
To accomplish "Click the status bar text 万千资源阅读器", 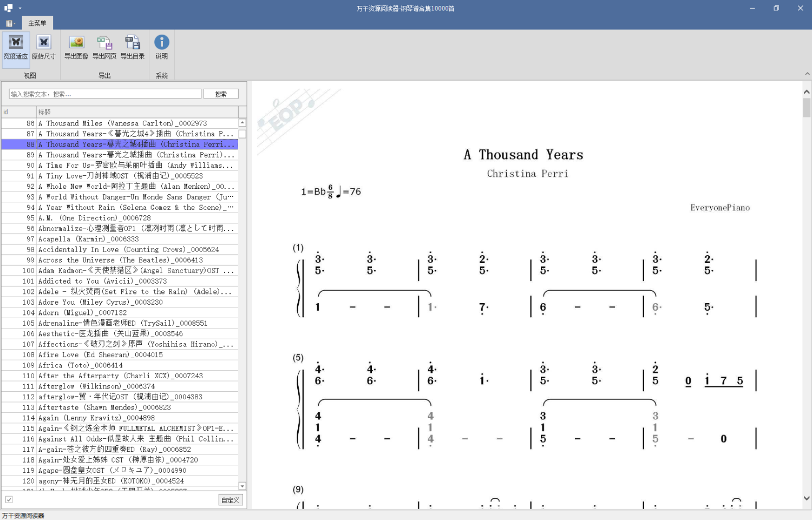I will click(23, 516).
